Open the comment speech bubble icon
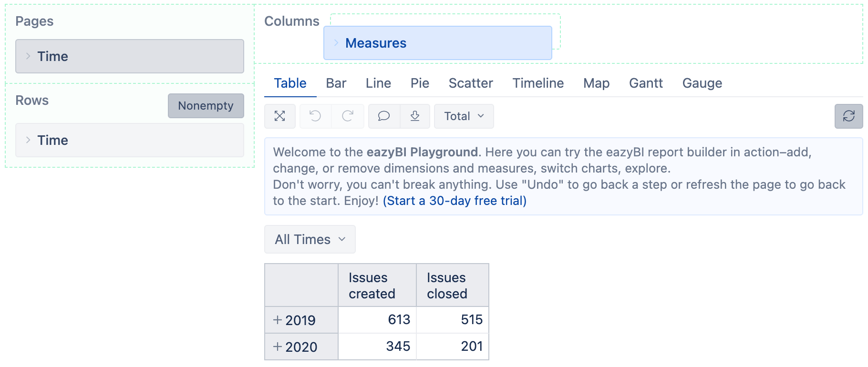Screen dimensions: 868x367 pyautogui.click(x=384, y=116)
